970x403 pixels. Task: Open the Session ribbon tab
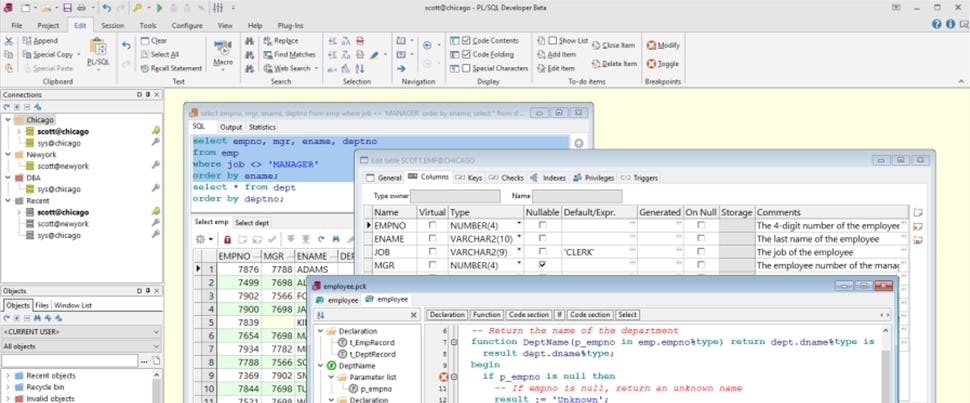pos(113,24)
